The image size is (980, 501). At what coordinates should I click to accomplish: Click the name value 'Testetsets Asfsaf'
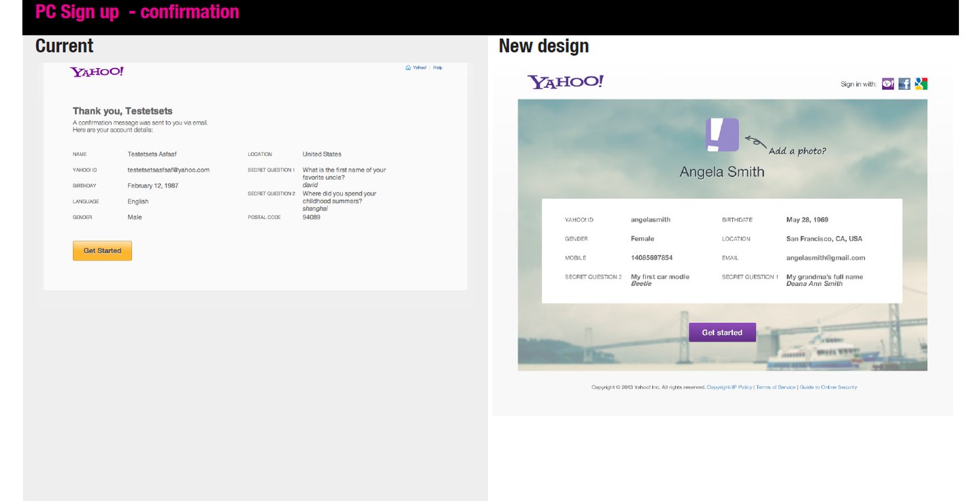click(x=152, y=155)
